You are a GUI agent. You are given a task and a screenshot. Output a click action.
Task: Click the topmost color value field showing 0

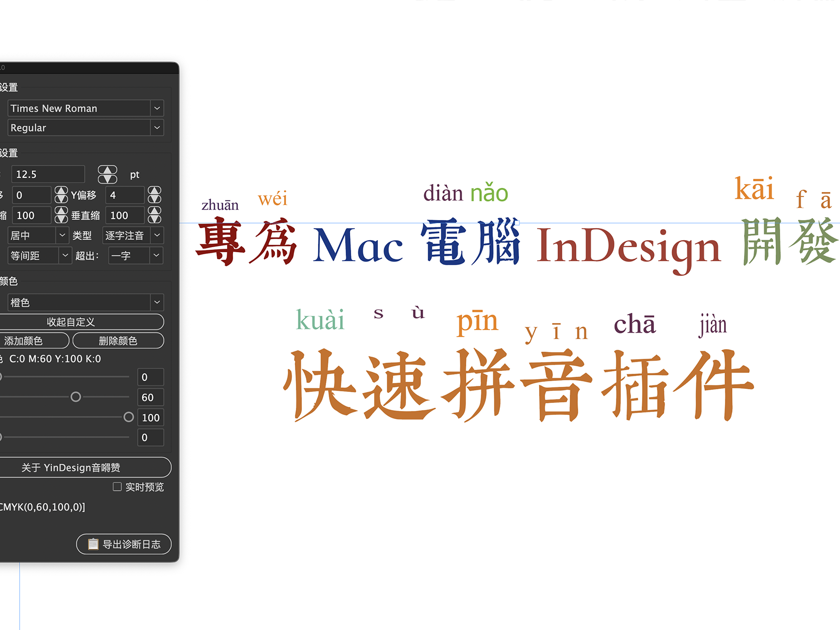(151, 377)
